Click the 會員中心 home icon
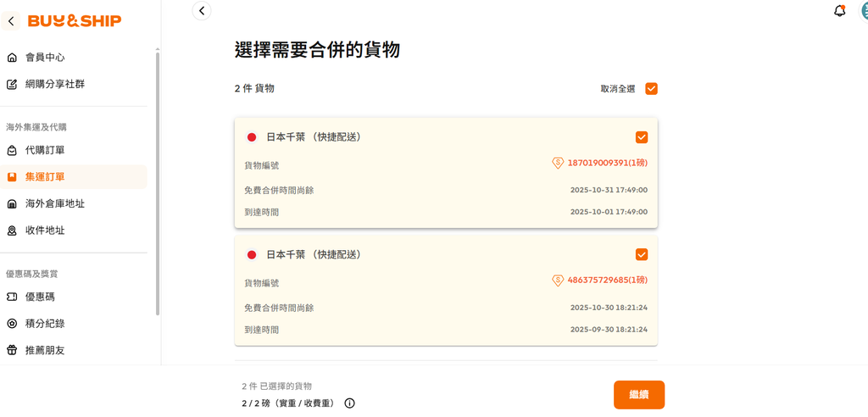This screenshot has width=868, height=417. pyautogui.click(x=12, y=58)
